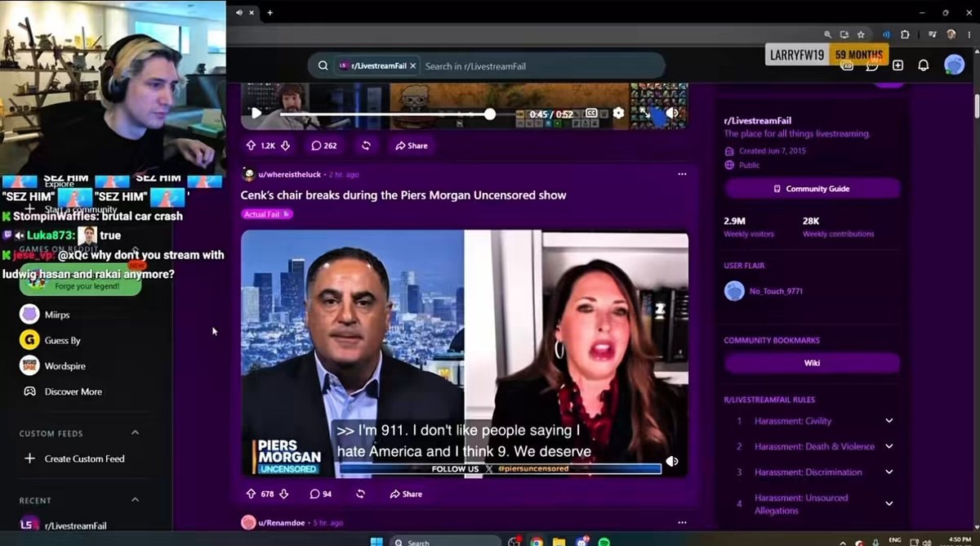Give award on the 678 votes post

[360, 494]
